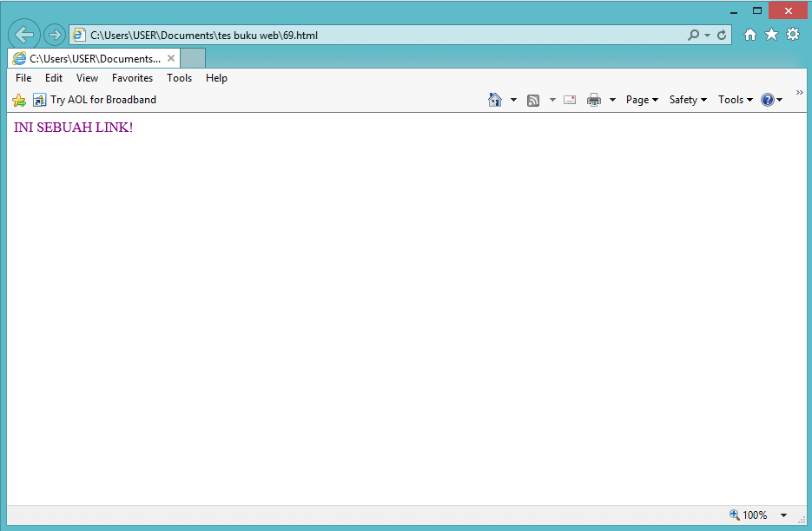Expand the feeds dropdown arrow
This screenshot has width=812, height=531.
tap(552, 100)
